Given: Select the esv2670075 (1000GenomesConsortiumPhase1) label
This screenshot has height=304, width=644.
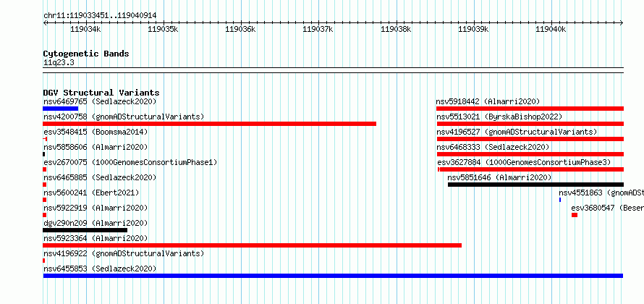Looking at the screenshot, I should pyautogui.click(x=130, y=162).
